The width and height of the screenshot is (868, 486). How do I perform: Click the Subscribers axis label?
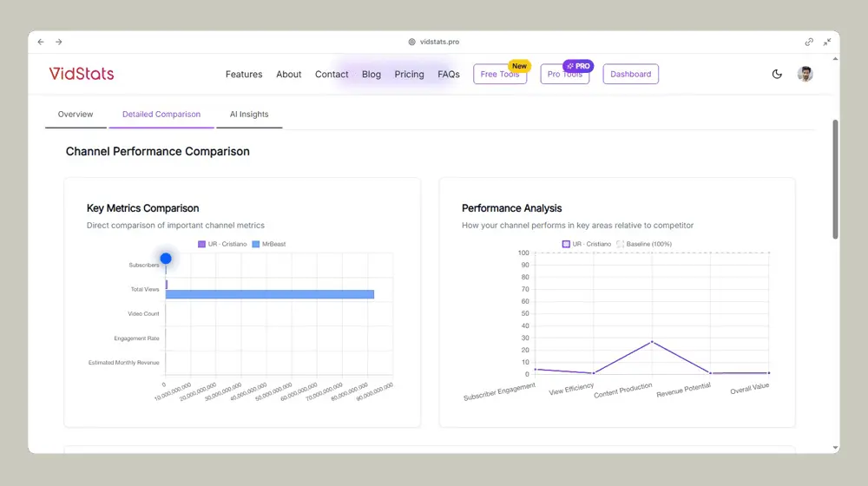[x=144, y=266]
